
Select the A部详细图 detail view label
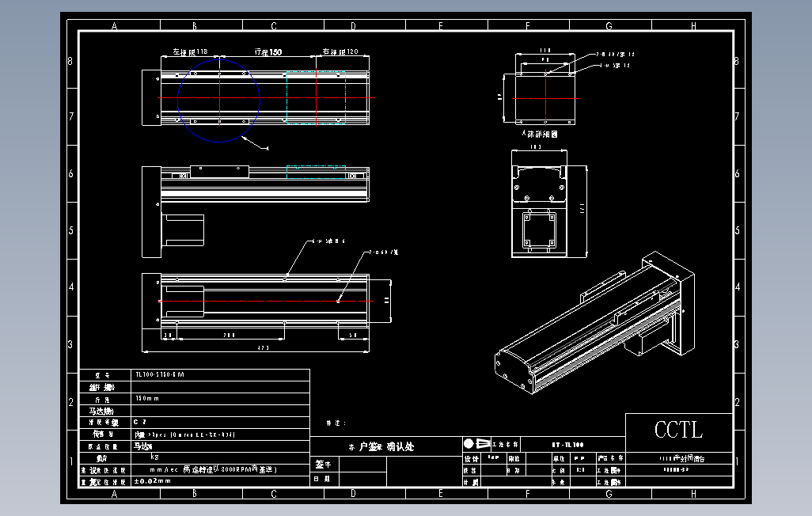click(540, 134)
